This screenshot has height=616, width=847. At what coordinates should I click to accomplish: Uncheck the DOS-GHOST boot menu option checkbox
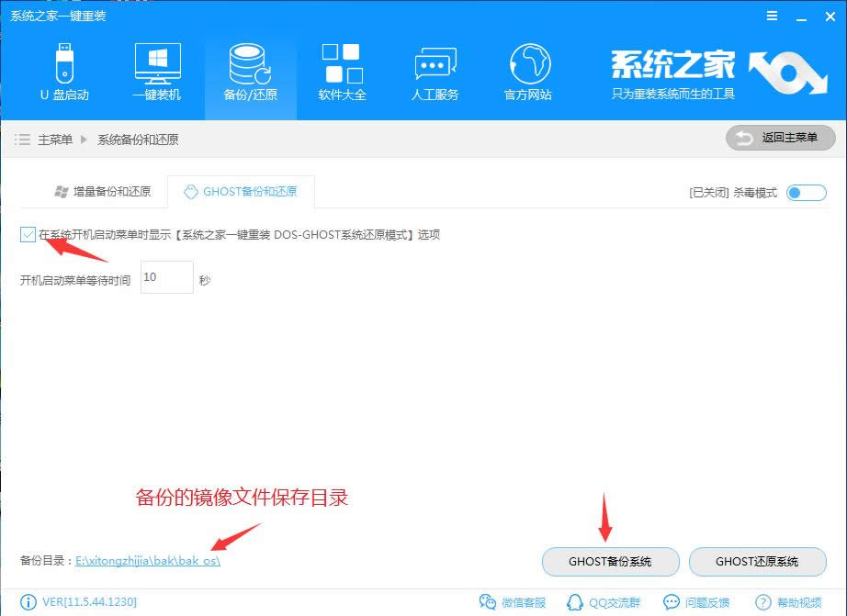pos(28,235)
